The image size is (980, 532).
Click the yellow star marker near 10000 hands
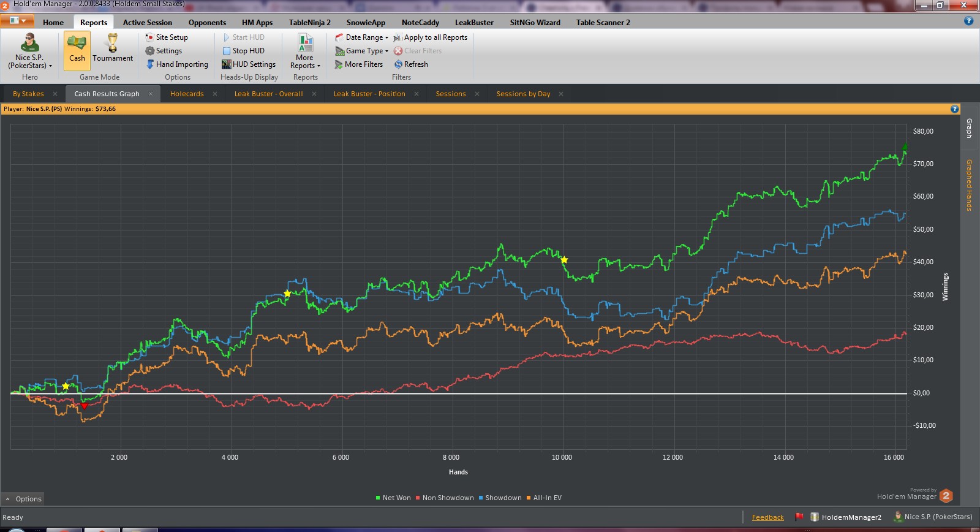click(x=564, y=260)
